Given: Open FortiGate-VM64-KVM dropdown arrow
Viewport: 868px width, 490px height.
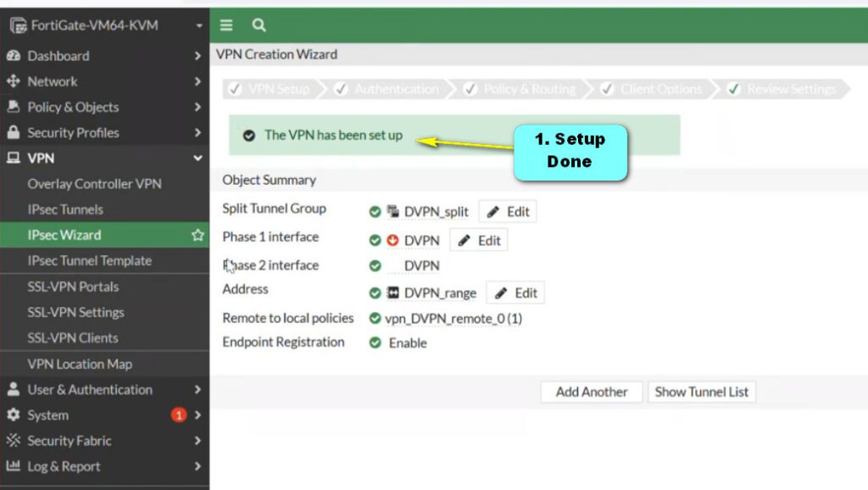Looking at the screenshot, I should tap(198, 25).
